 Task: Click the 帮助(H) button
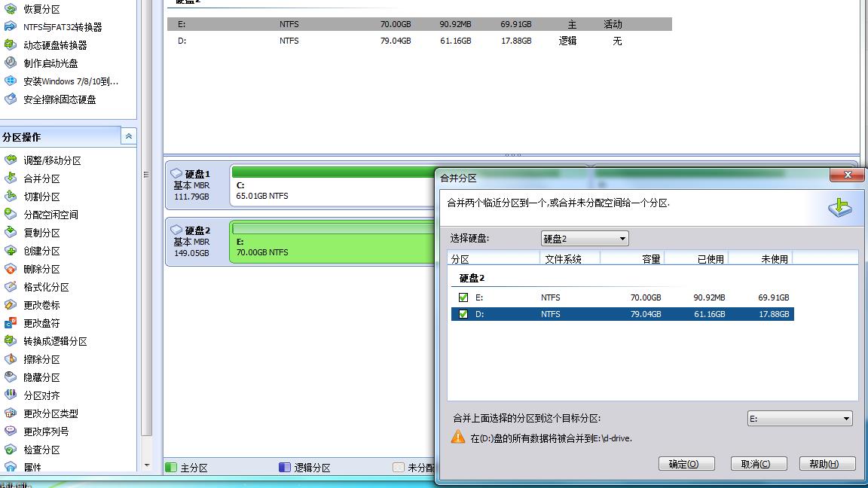point(827,464)
